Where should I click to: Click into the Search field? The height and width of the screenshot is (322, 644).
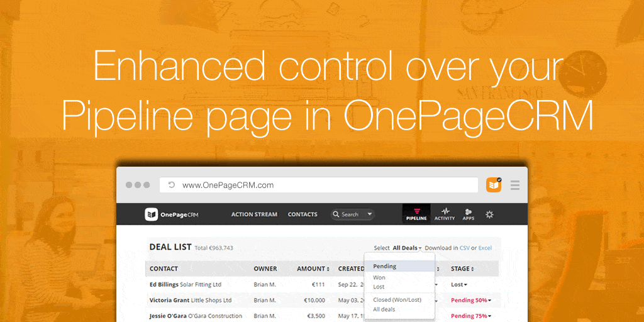[350, 214]
